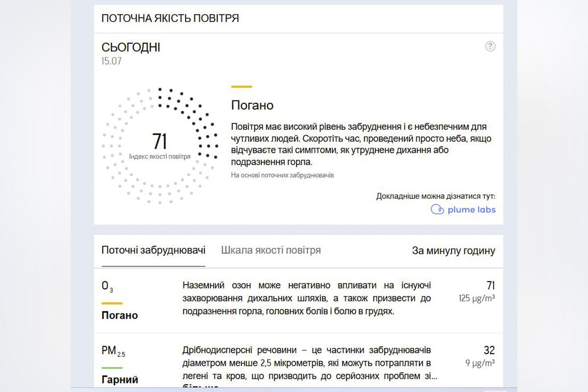Switch to the Шкала якості повітря tab
Image resolution: width=588 pixels, height=392 pixels.
coord(270,250)
